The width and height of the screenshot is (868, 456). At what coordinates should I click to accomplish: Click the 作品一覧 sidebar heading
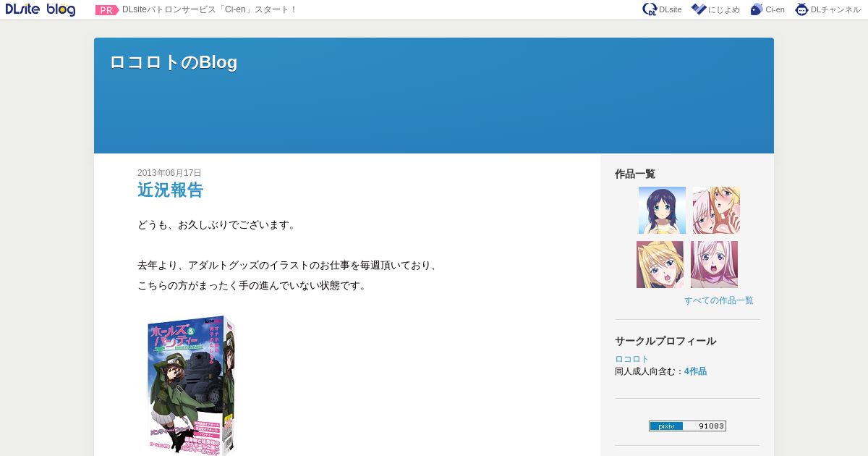tap(635, 174)
